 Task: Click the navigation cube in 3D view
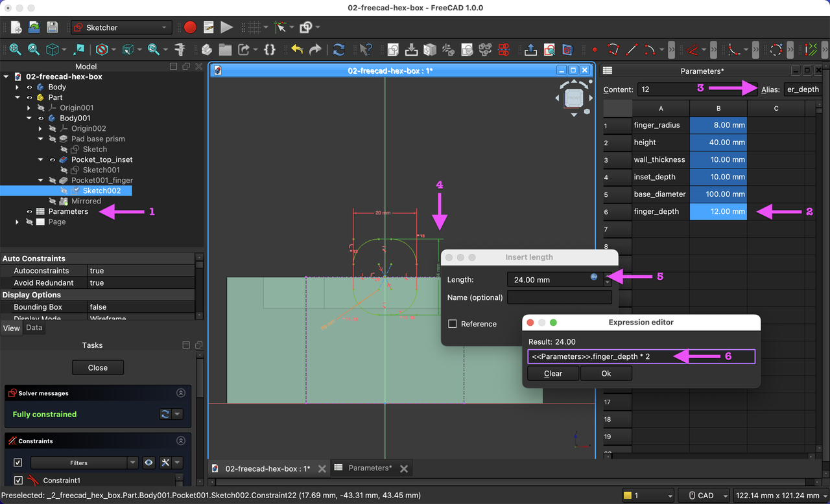tap(574, 98)
